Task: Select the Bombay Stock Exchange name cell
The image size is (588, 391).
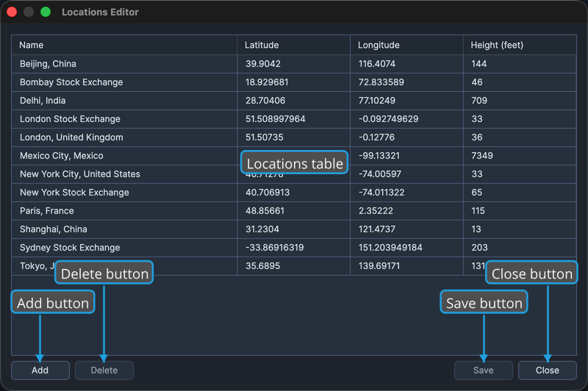Action: 124,82
